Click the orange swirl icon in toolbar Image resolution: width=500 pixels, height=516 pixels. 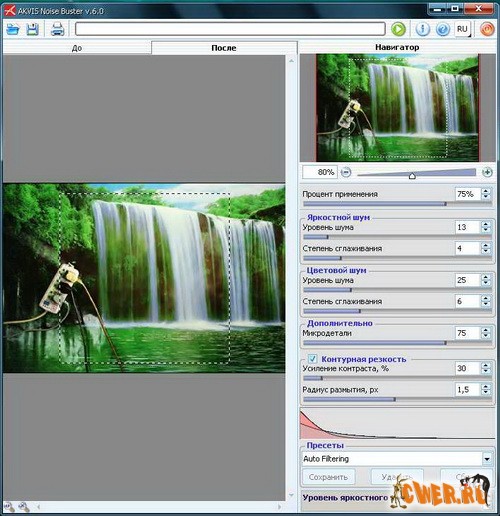point(487,29)
